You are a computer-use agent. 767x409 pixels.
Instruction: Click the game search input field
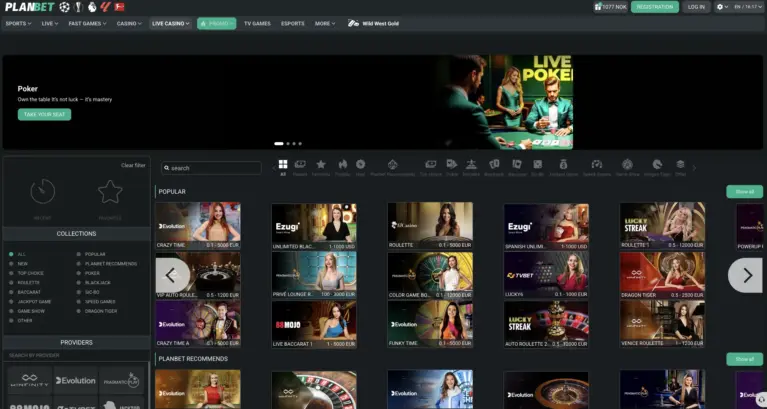point(211,168)
